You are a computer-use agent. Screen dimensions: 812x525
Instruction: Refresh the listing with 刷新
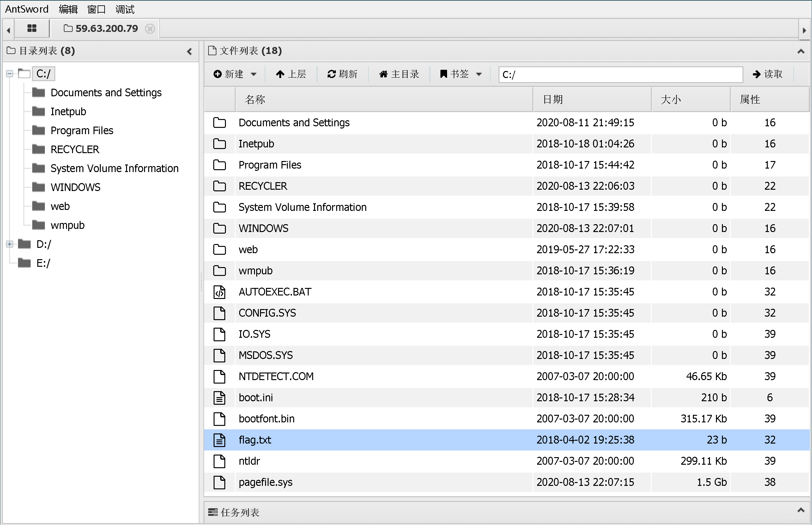[x=342, y=74]
